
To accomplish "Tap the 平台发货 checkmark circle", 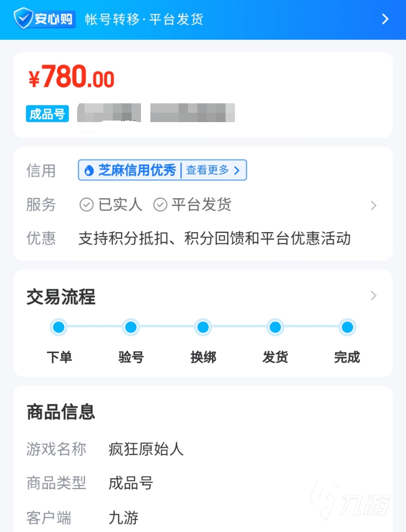I will click(x=160, y=205).
